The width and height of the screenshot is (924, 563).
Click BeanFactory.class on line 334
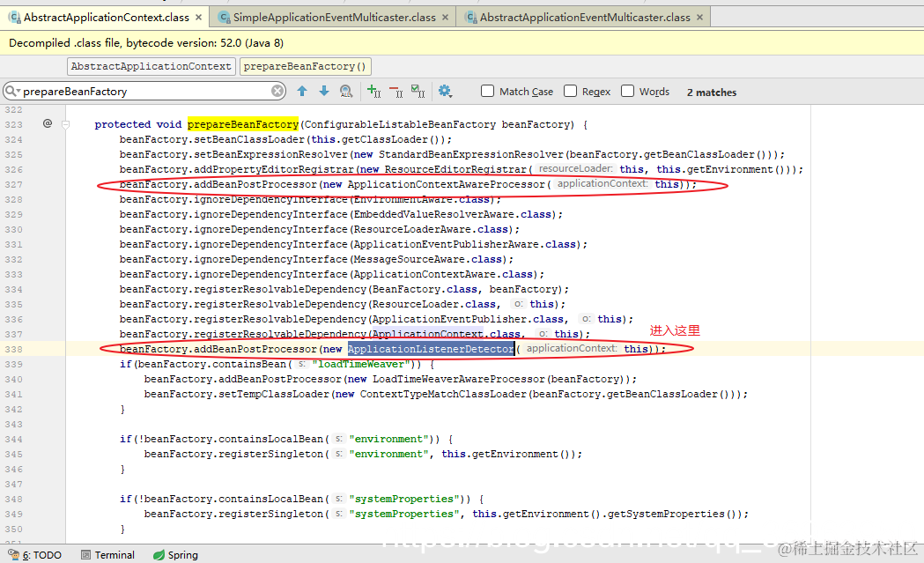425,290
